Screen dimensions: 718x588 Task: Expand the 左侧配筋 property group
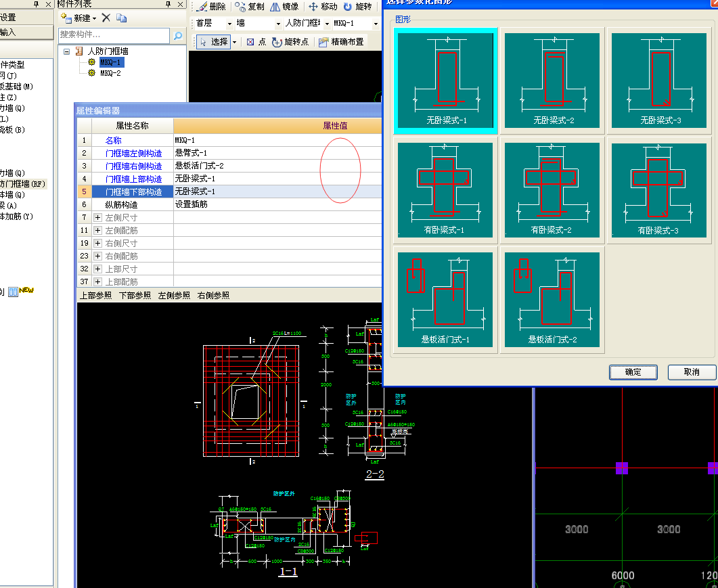tap(97, 230)
